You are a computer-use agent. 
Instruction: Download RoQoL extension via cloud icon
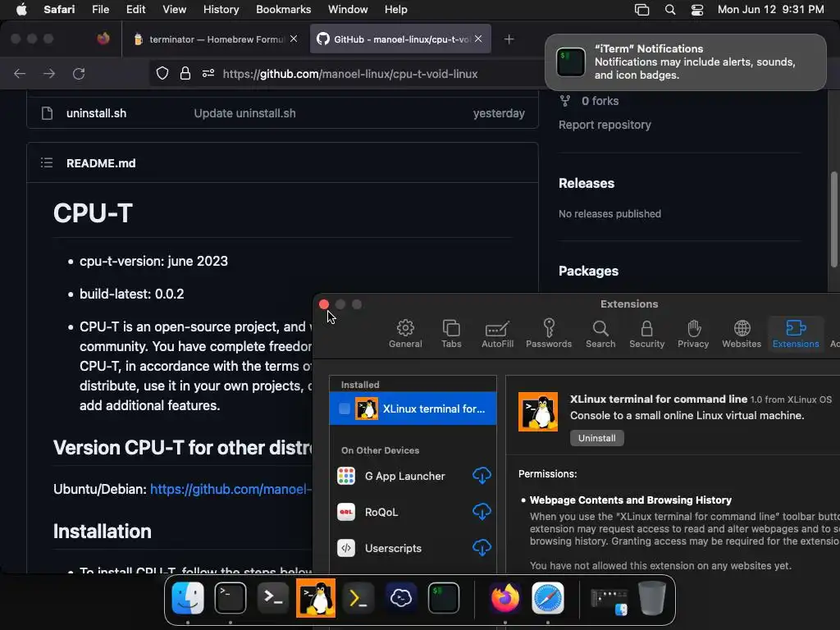coord(482,512)
